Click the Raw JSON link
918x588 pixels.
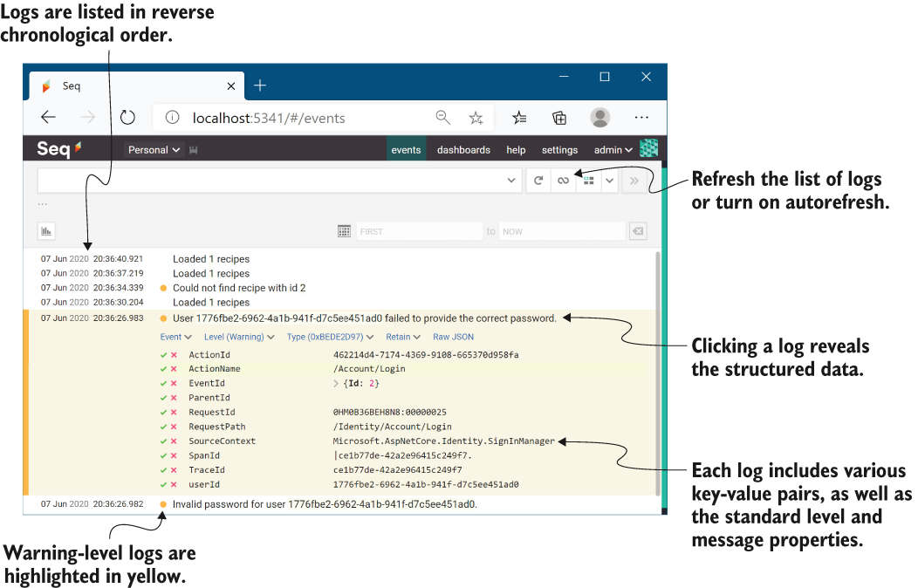pyautogui.click(x=453, y=337)
